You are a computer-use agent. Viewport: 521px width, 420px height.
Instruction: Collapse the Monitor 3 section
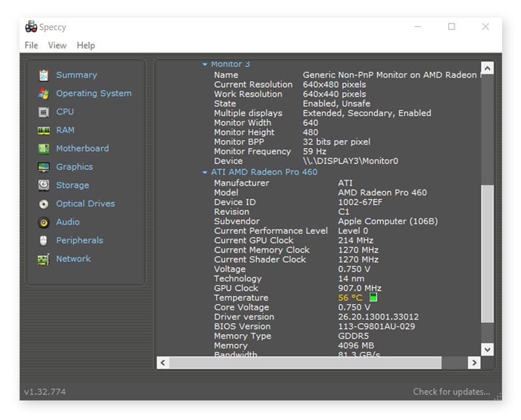click(x=204, y=64)
